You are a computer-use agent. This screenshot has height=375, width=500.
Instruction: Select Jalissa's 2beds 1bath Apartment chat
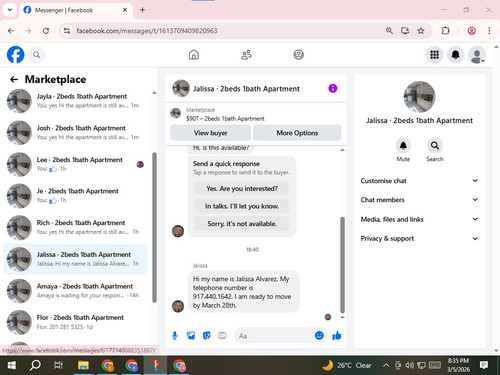pos(76,259)
